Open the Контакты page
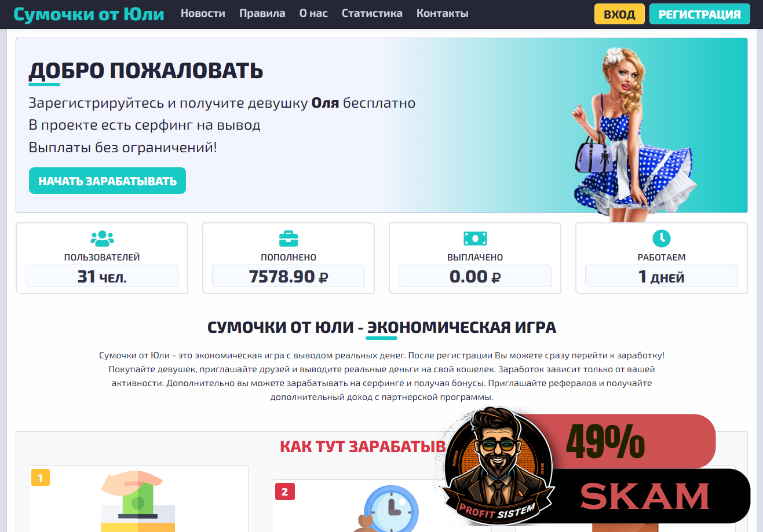The image size is (763, 532). (443, 13)
